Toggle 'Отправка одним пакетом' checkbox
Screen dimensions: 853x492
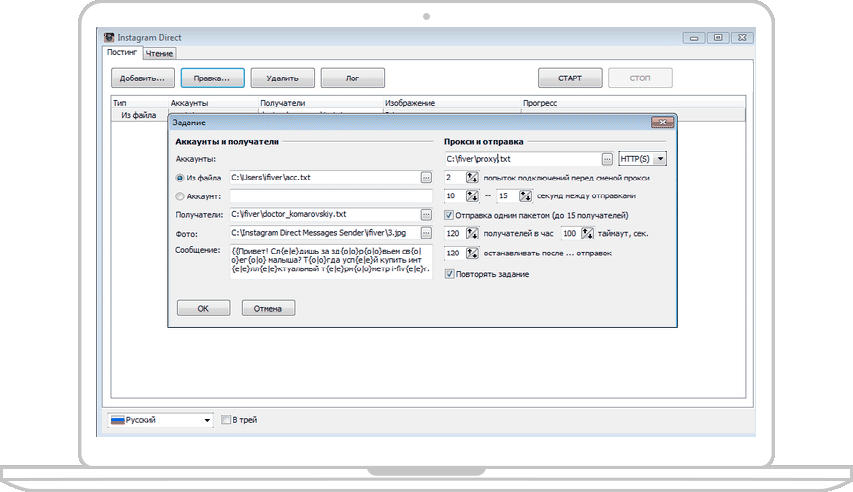[x=450, y=215]
